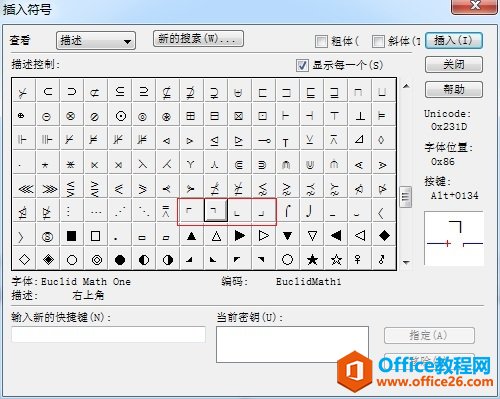Select the black hexagon symbol

tap(120, 259)
